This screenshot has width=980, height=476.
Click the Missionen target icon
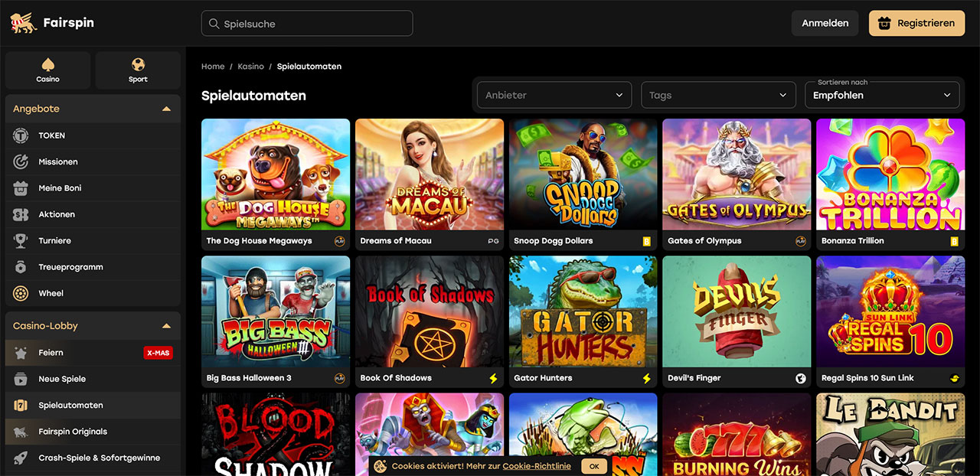(x=21, y=162)
